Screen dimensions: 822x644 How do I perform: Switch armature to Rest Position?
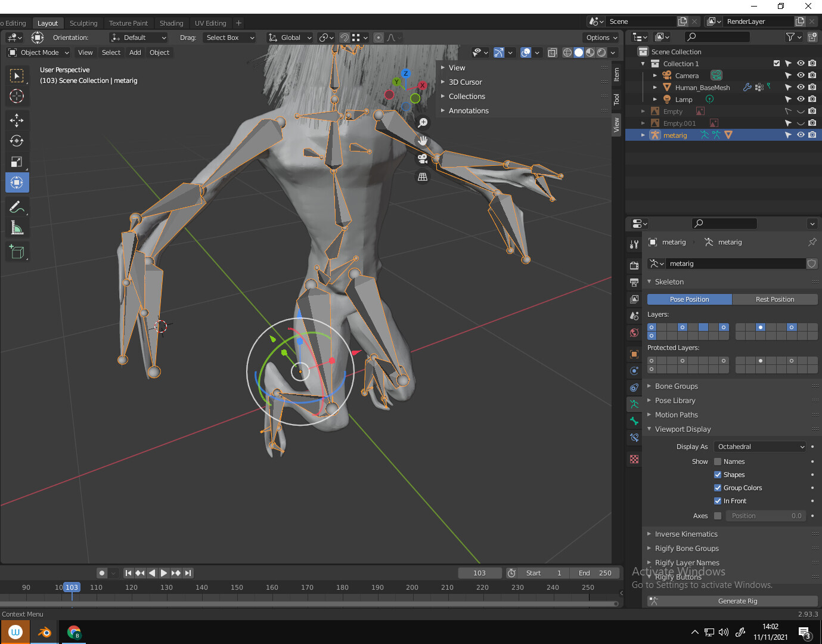click(774, 299)
